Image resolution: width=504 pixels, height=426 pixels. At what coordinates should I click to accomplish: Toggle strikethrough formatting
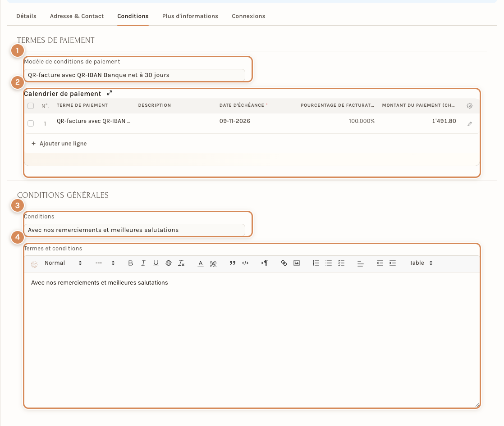coord(169,263)
